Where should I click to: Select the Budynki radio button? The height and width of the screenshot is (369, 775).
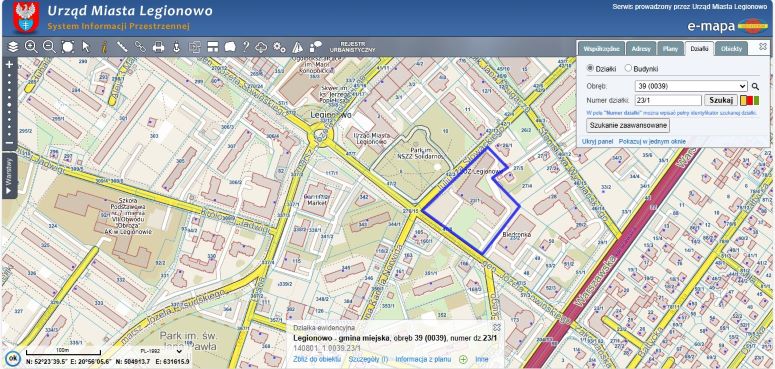tap(628, 68)
